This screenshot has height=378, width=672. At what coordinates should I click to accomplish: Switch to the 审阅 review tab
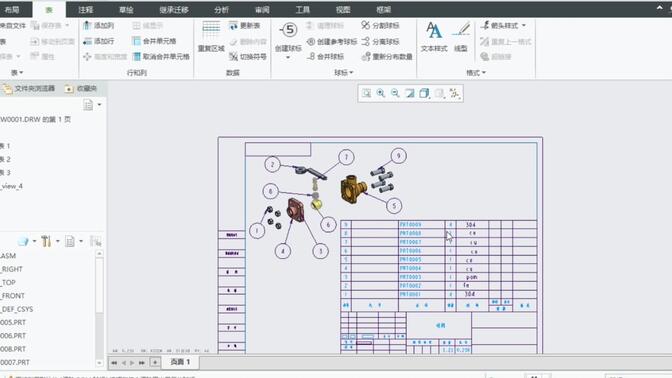point(262,9)
